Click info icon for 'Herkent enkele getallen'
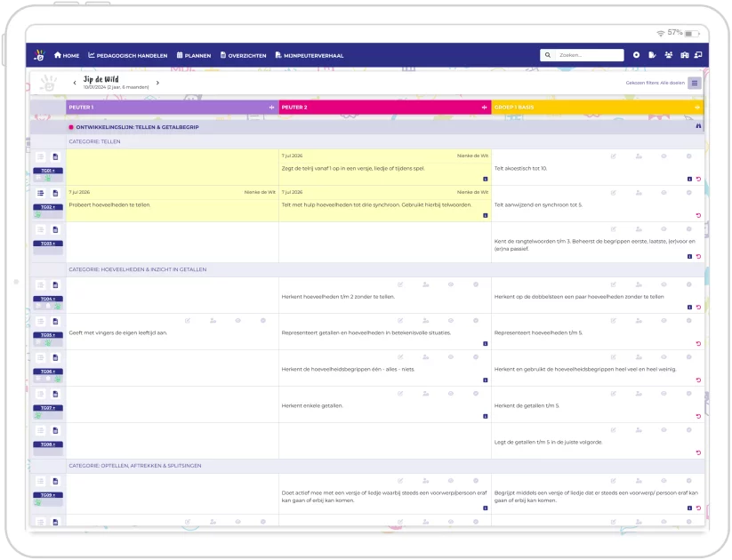 (486, 417)
